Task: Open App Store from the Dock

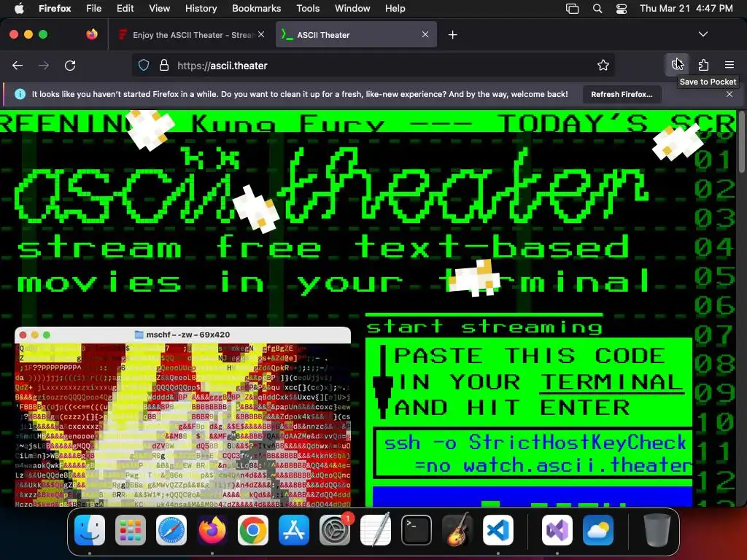Action: [x=294, y=530]
